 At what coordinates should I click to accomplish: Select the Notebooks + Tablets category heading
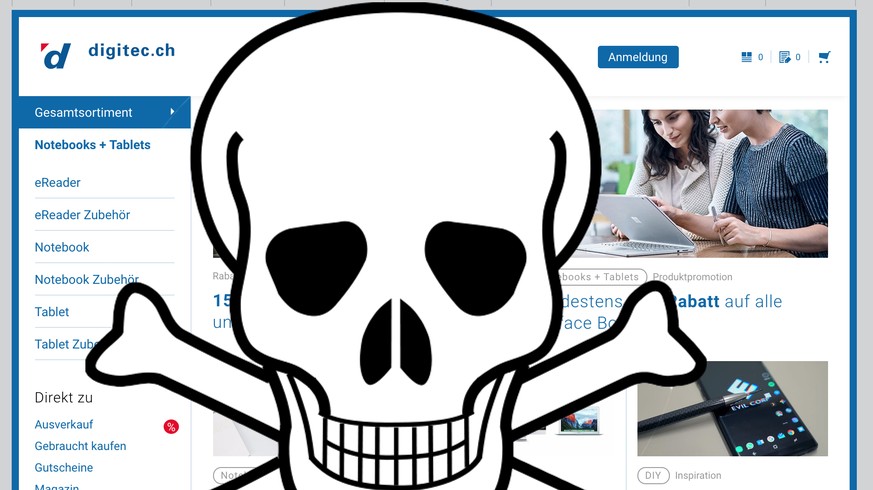coord(92,145)
